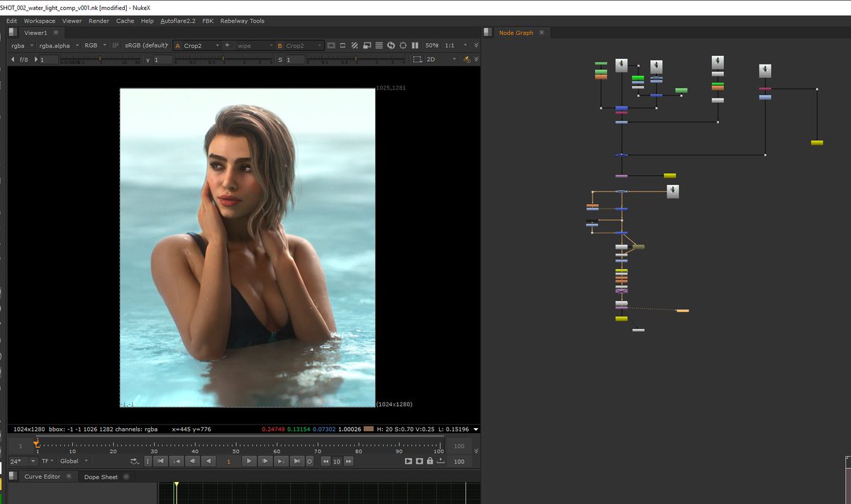The height and width of the screenshot is (504, 851).
Task: Open the 24 fps field dropdown
Action: click(x=23, y=461)
